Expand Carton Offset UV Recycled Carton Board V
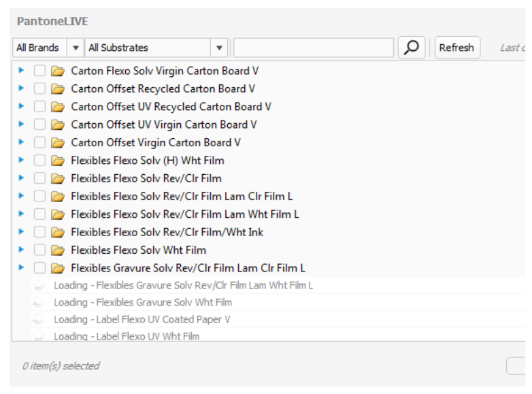 coord(21,106)
